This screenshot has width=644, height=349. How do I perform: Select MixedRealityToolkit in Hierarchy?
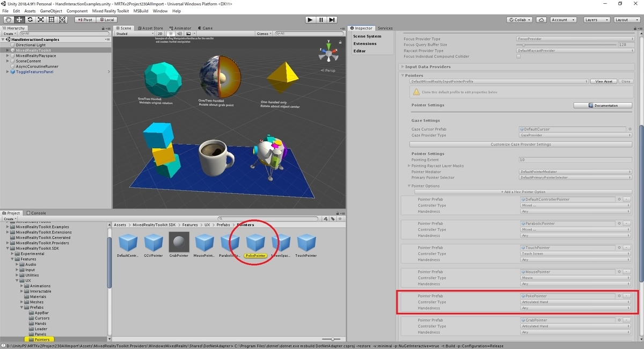[x=34, y=50]
